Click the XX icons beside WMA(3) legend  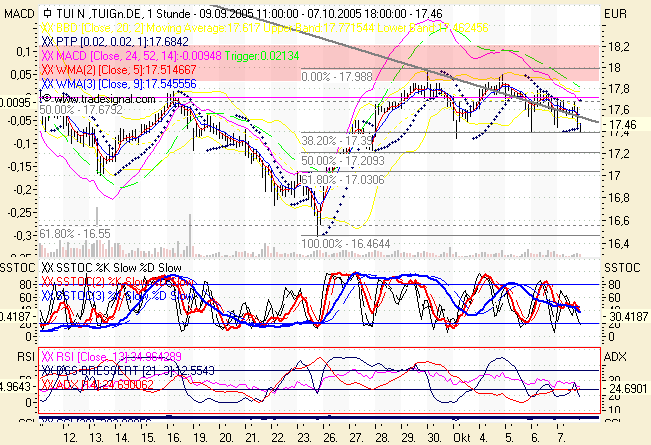48,84
